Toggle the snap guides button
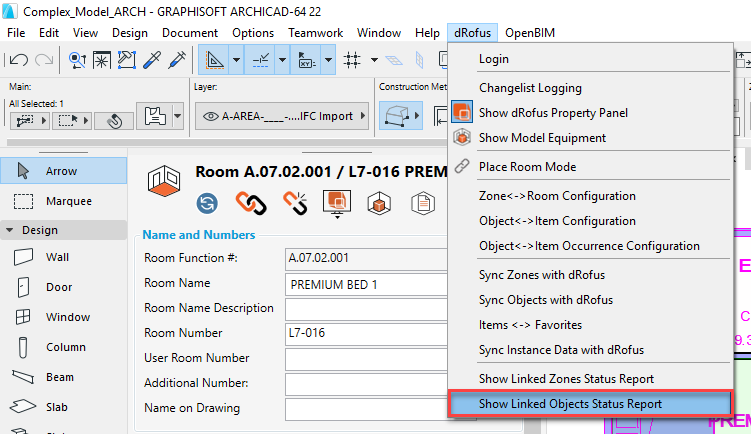 [x=260, y=60]
